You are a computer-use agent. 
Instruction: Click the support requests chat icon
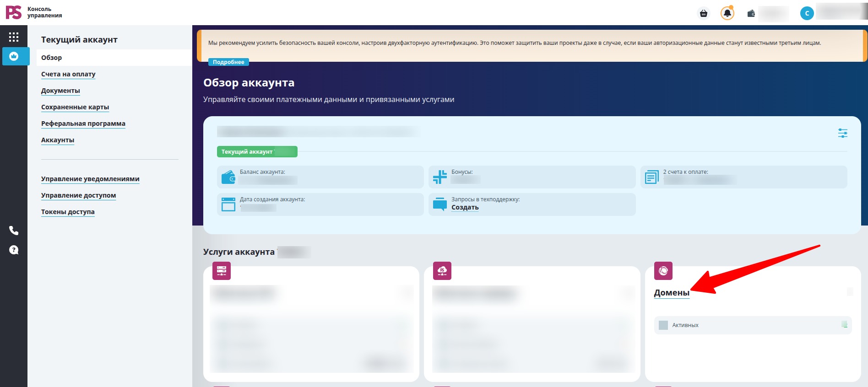click(x=440, y=204)
